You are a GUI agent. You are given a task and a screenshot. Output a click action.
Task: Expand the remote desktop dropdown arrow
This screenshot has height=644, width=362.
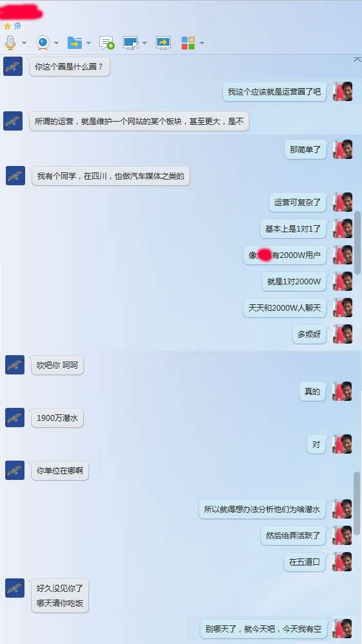[145, 43]
